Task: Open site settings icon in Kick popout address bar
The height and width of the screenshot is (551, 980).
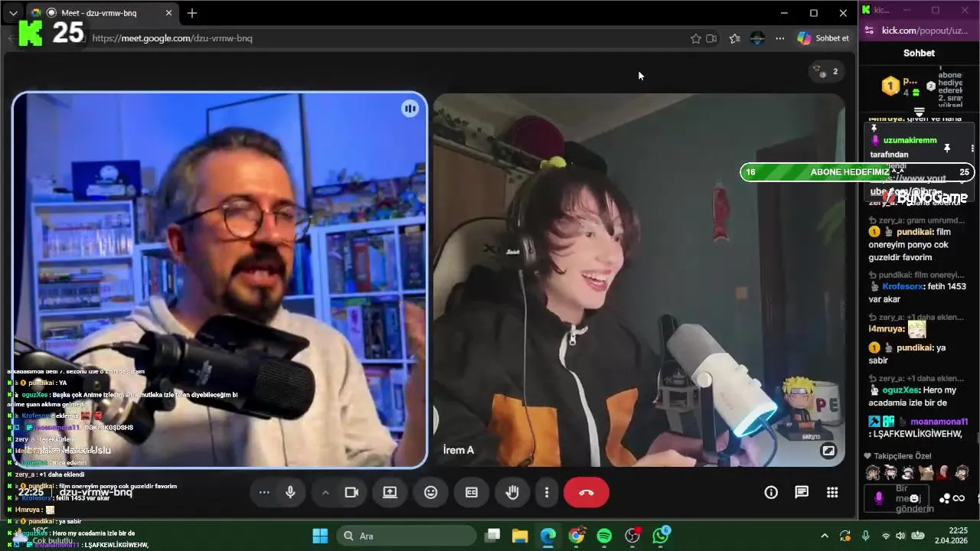Action: click(x=869, y=31)
